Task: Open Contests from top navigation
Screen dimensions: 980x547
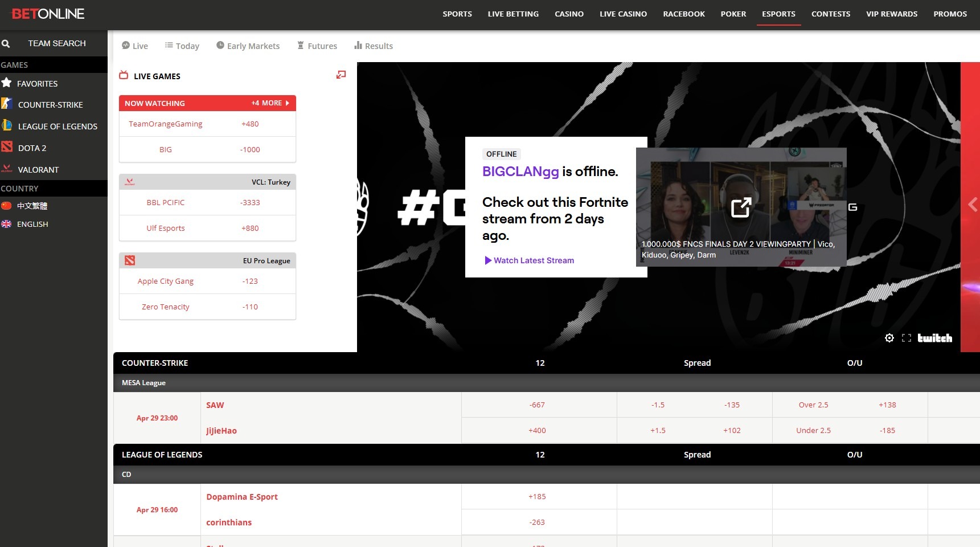Action: pos(831,14)
